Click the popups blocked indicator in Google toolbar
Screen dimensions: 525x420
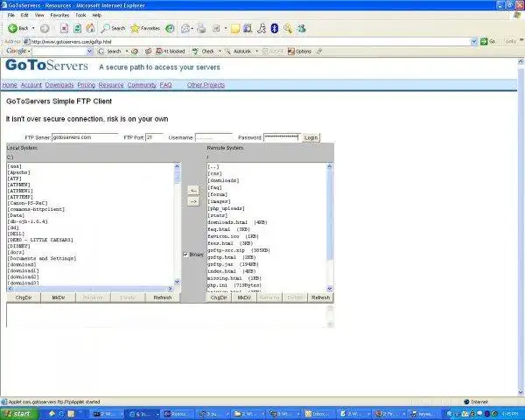tap(171, 52)
